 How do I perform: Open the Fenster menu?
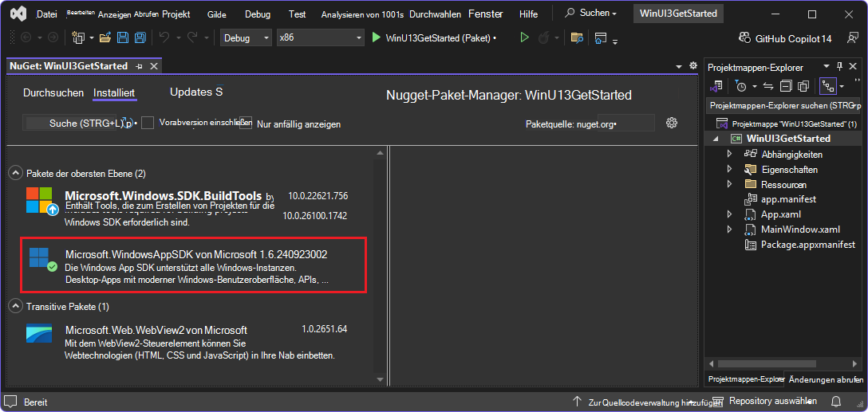click(x=486, y=14)
